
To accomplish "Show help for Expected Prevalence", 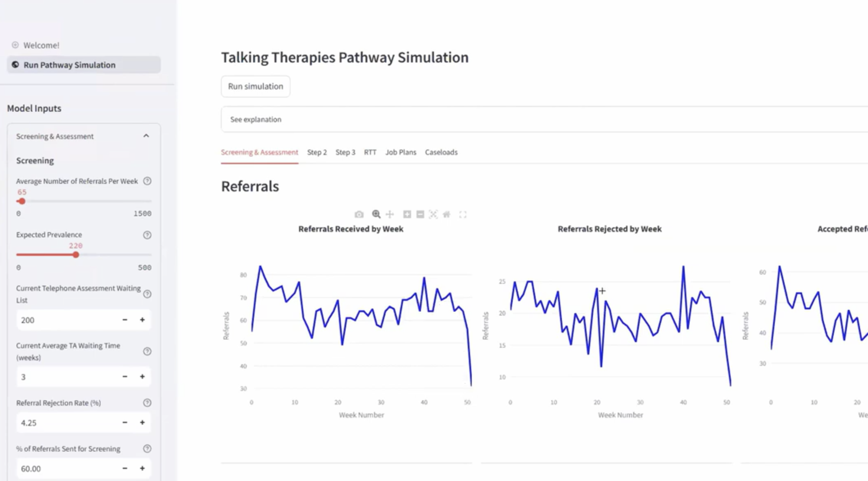I will click(x=147, y=235).
